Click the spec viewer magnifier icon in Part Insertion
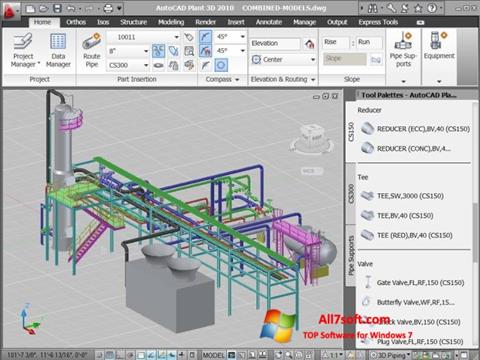This screenshot has height=360, width=480. tap(189, 51)
